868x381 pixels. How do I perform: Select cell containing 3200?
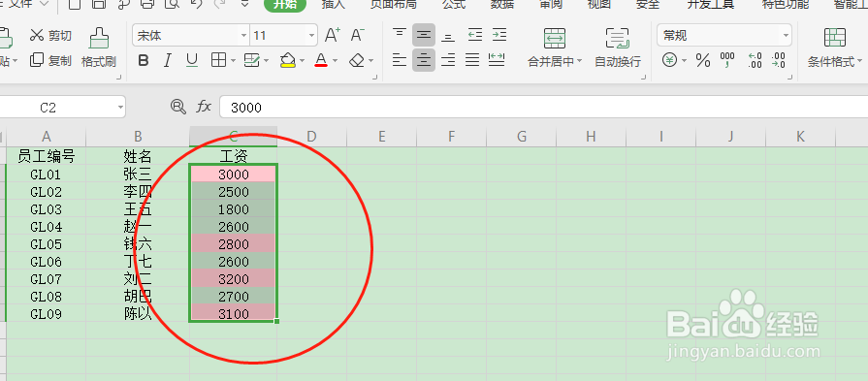[x=233, y=279]
